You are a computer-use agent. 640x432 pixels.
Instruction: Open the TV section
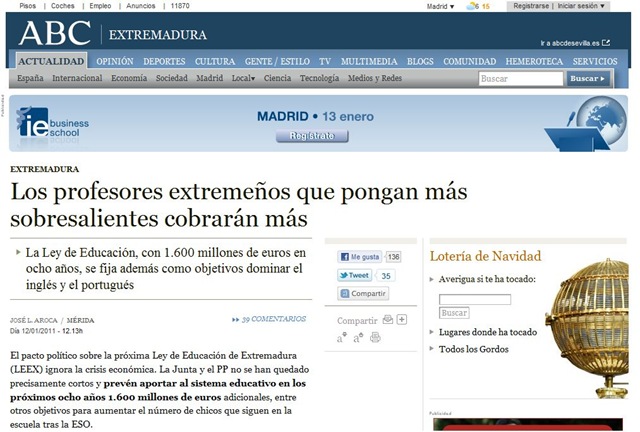[325, 62]
